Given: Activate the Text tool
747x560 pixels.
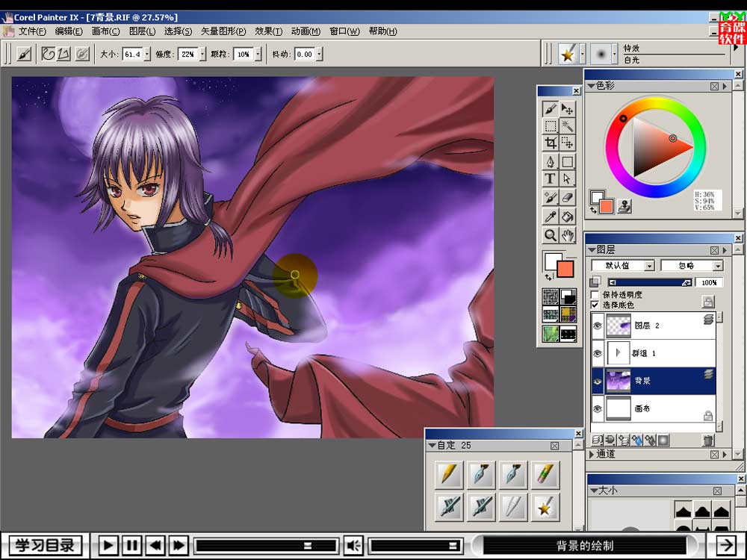Looking at the screenshot, I should [x=551, y=178].
